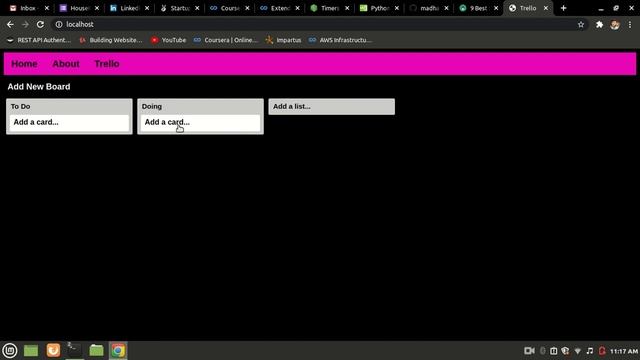
Task: Bookmark this page with star icon
Action: (x=581, y=24)
